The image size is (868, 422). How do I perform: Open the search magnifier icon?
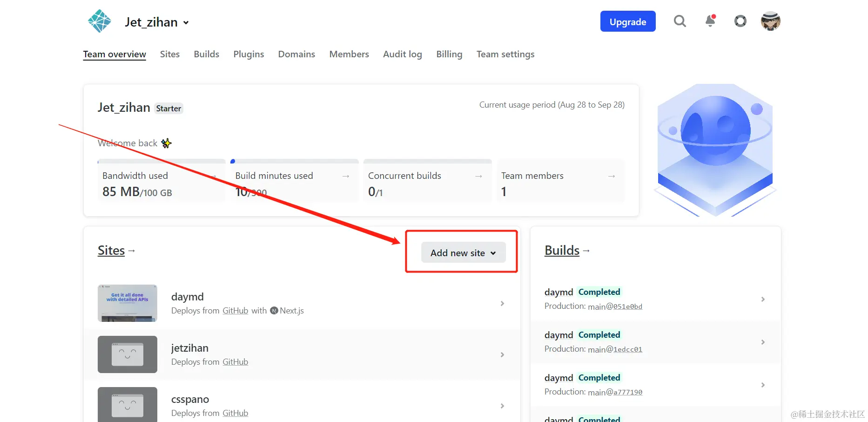680,21
